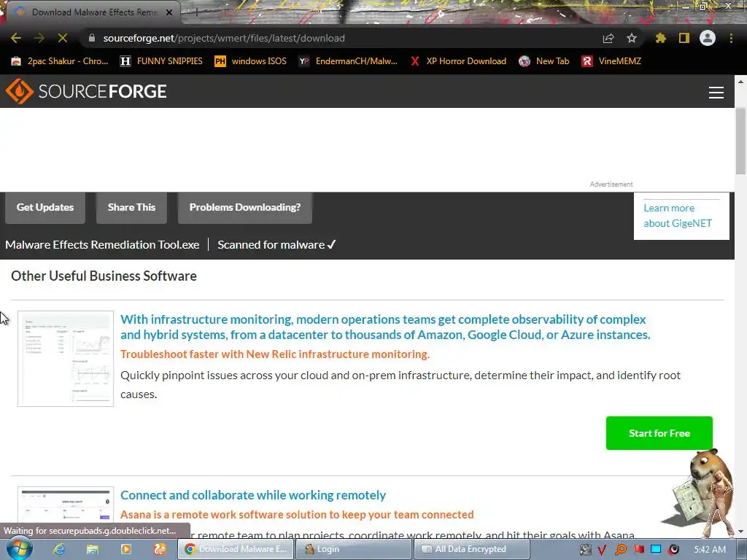Viewport: 747px width, 560px height.
Task: Close the Download Malware Effects tab
Action: coord(169,12)
